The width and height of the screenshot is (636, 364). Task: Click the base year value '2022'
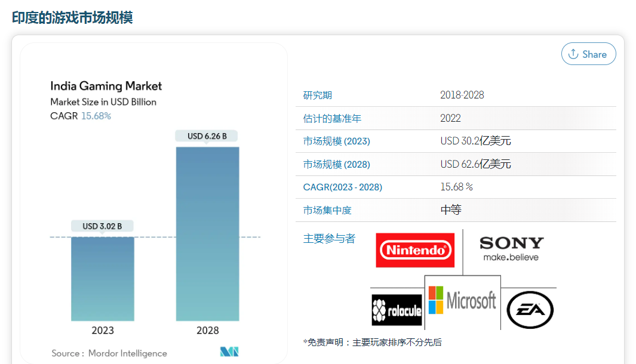click(450, 118)
